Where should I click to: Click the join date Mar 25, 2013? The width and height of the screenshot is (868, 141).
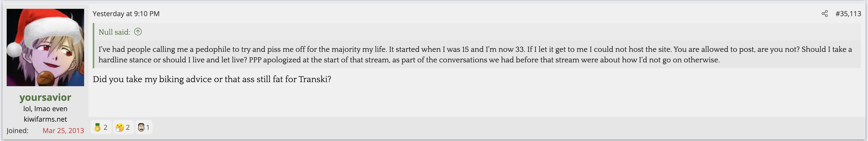[63, 130]
